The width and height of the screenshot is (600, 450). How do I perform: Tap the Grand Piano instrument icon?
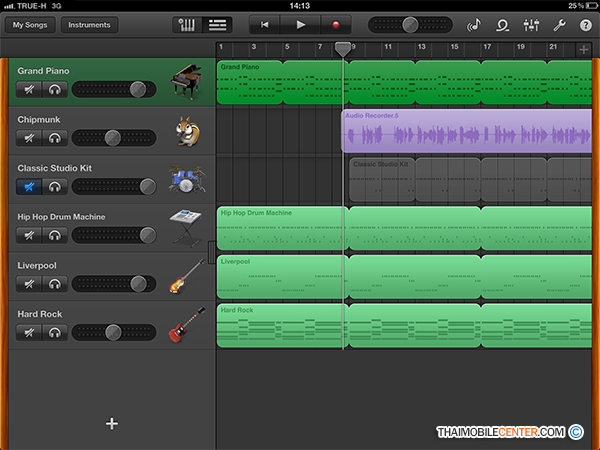click(x=186, y=81)
